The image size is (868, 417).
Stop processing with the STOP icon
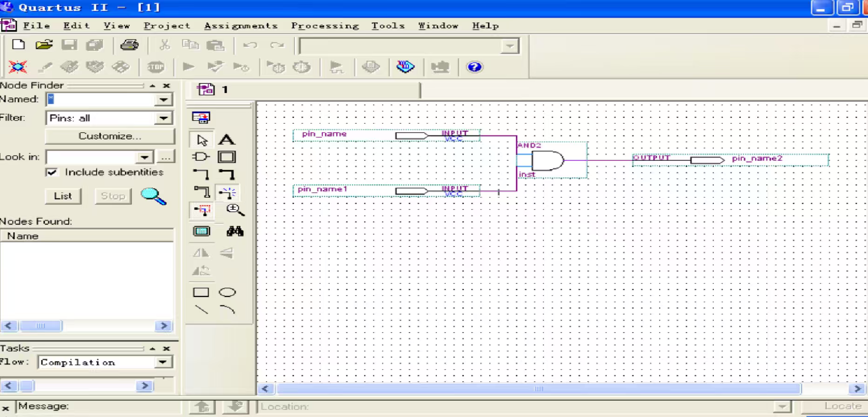155,67
